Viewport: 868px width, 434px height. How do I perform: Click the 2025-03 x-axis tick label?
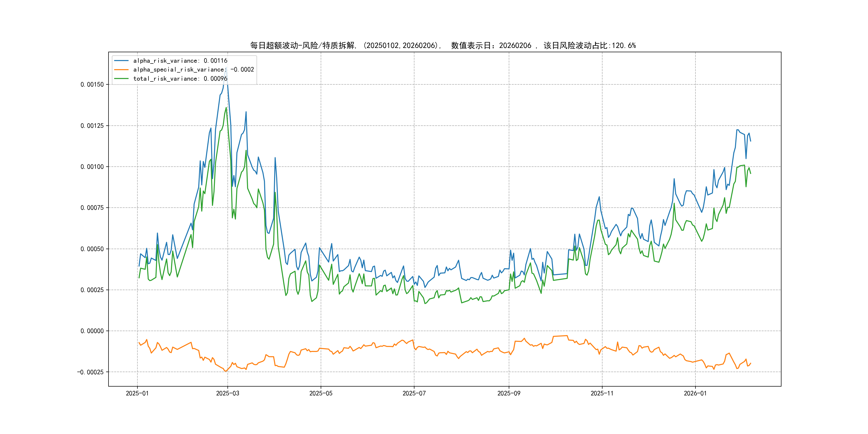coord(227,394)
